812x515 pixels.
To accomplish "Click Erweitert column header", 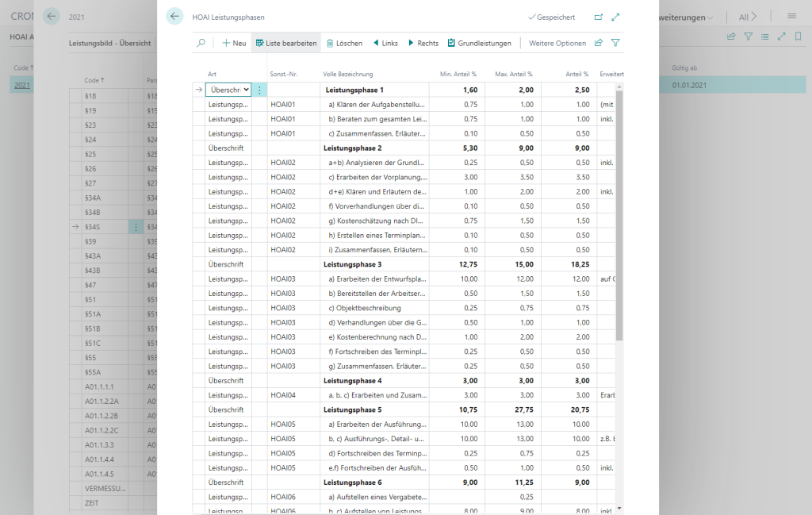I will click(x=611, y=74).
